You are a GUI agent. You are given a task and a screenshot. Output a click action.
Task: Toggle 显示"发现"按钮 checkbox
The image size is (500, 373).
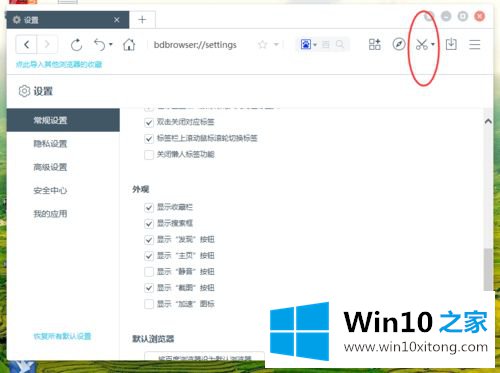tap(149, 240)
